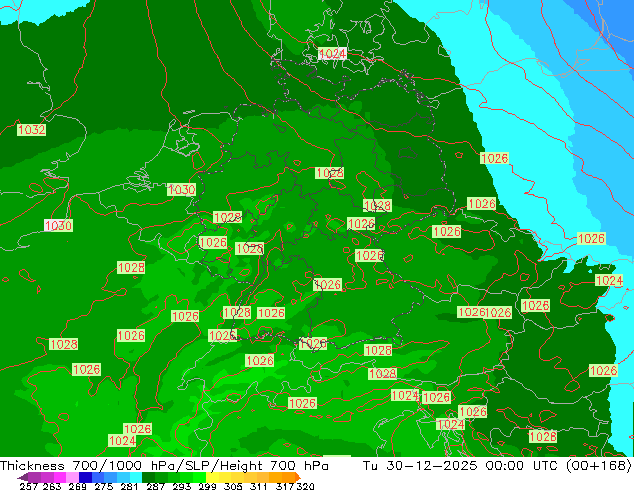Click the cyan swatch in the legend
Image resolution: width=634 pixels, height=490 pixels.
(136, 477)
